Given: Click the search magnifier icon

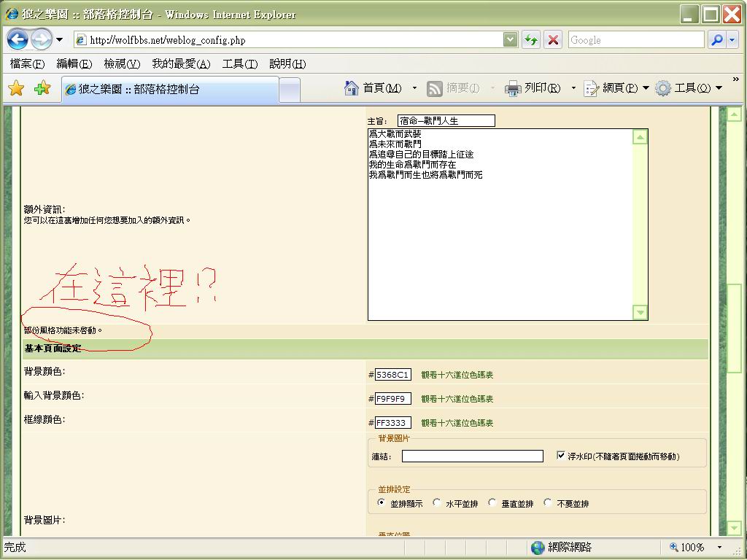Looking at the screenshot, I should pyautogui.click(x=716, y=40).
